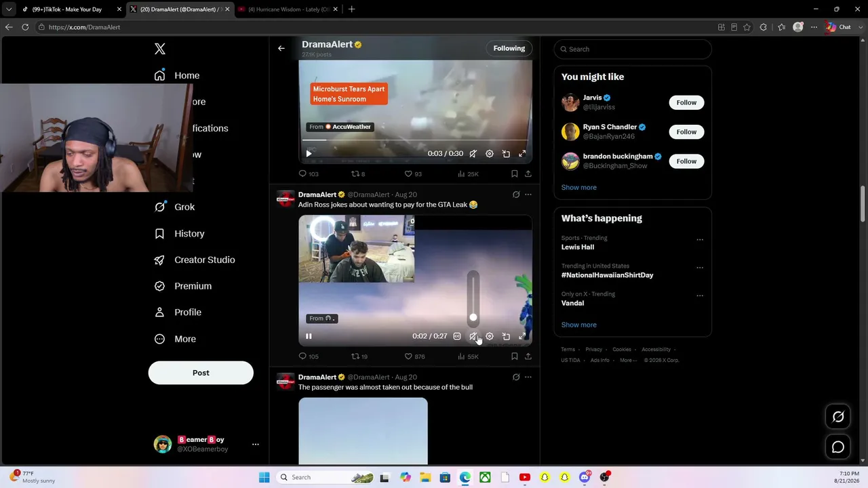The width and height of the screenshot is (868, 488).
Task: Open more options on the Adin Ross post
Action: pos(528,195)
